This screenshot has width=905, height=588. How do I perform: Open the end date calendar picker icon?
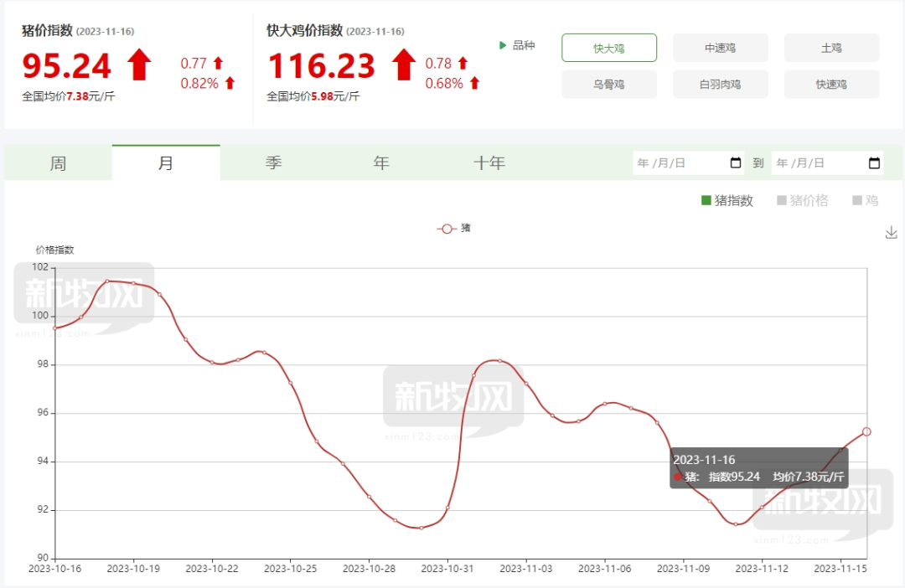[x=874, y=162]
